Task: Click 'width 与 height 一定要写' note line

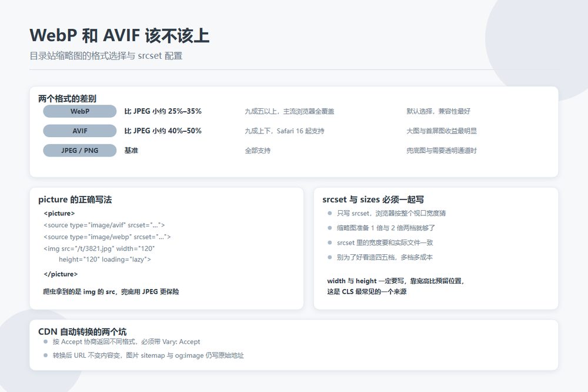Action: tap(396, 281)
